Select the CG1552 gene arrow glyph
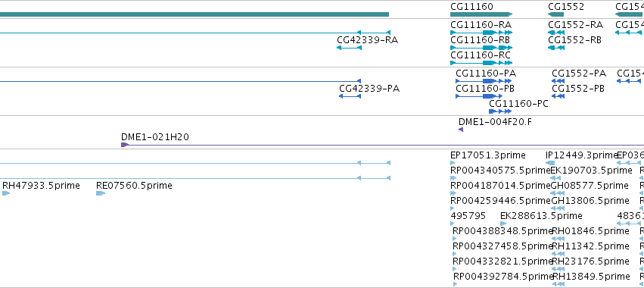644x288 pixels. (555, 14)
